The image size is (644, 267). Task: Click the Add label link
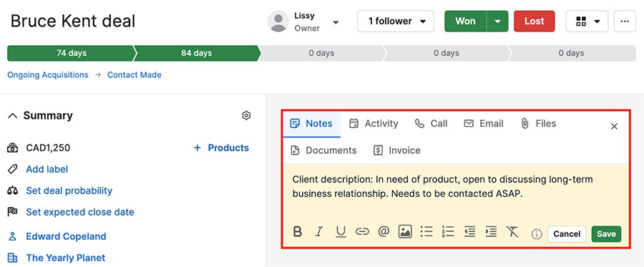(47, 169)
